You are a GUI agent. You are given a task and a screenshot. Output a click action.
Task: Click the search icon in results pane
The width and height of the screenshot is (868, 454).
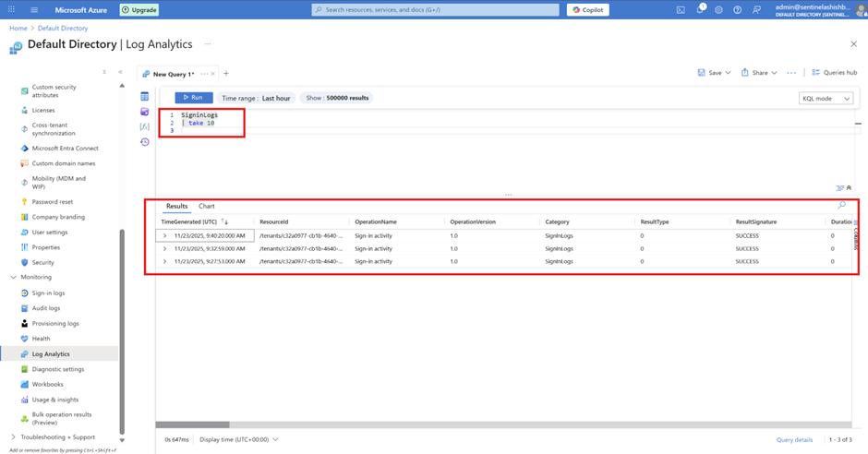coord(841,206)
